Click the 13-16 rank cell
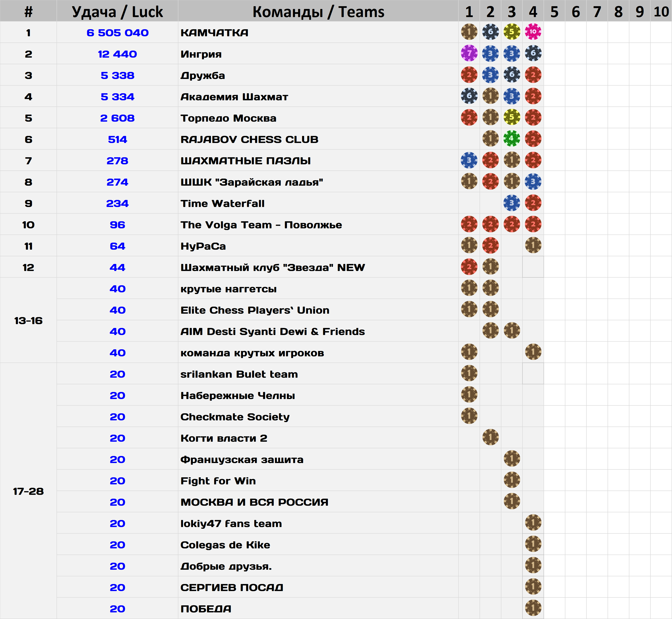 tap(28, 320)
